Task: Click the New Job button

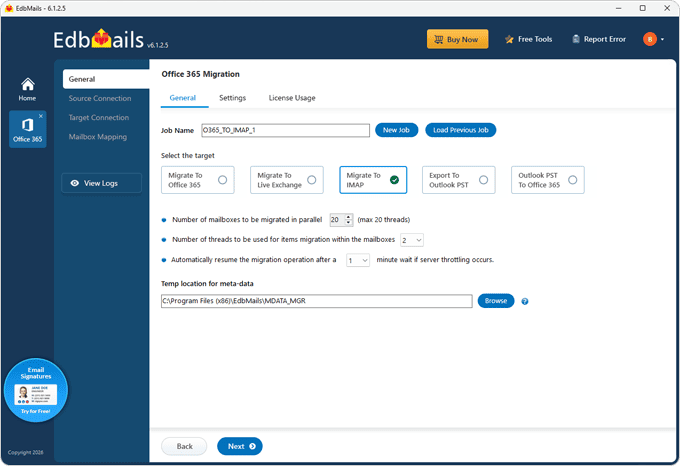Action: click(x=396, y=130)
